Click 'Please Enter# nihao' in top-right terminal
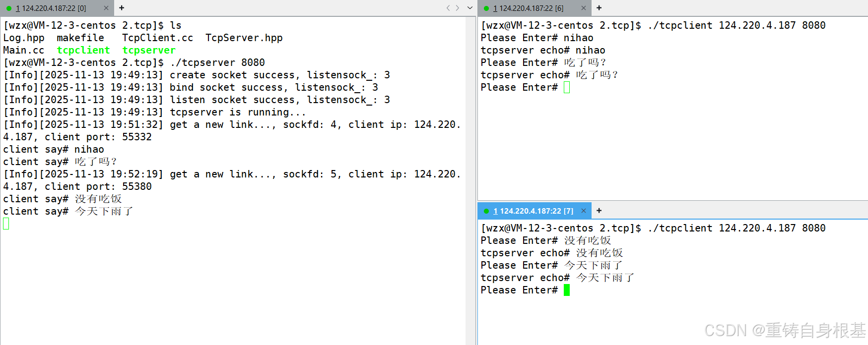This screenshot has height=345, width=868. coord(537,38)
